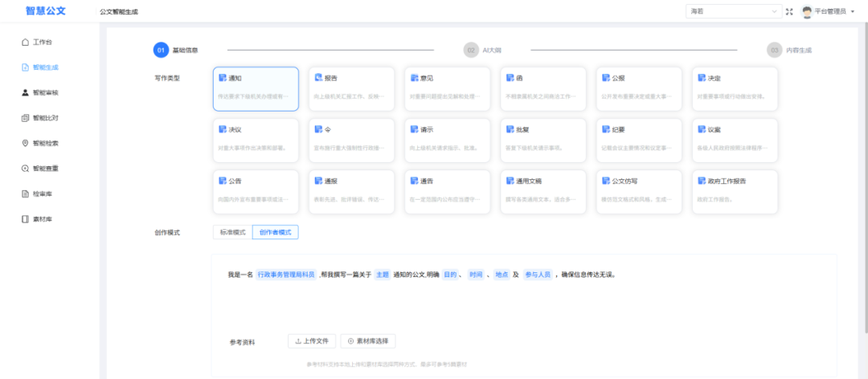
Task: Click the 令 card icon
Action: pyautogui.click(x=318, y=129)
